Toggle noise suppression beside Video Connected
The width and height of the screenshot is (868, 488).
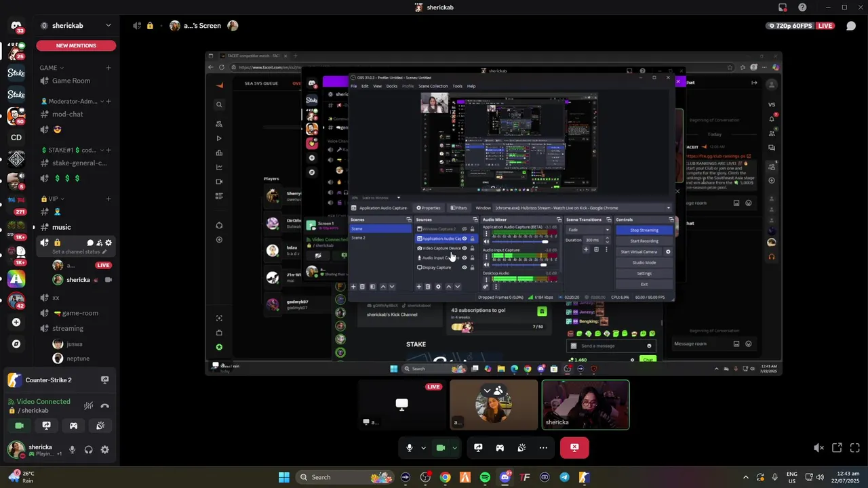coord(88,405)
